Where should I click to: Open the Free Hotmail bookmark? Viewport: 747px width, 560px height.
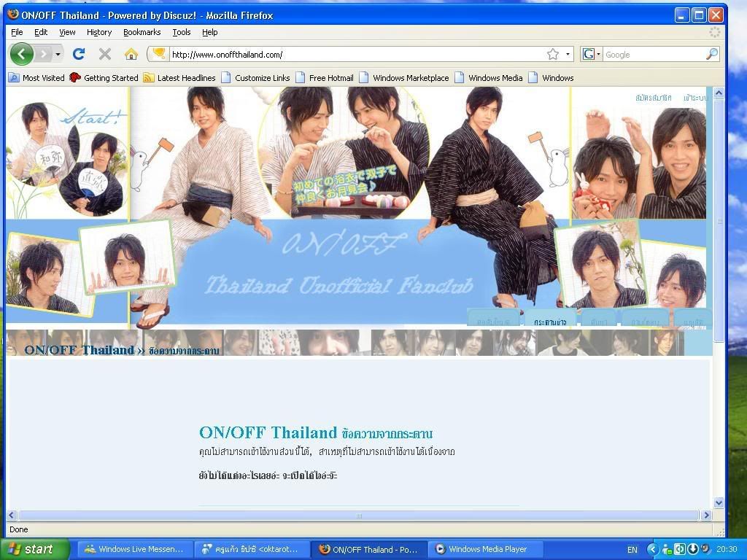(325, 77)
